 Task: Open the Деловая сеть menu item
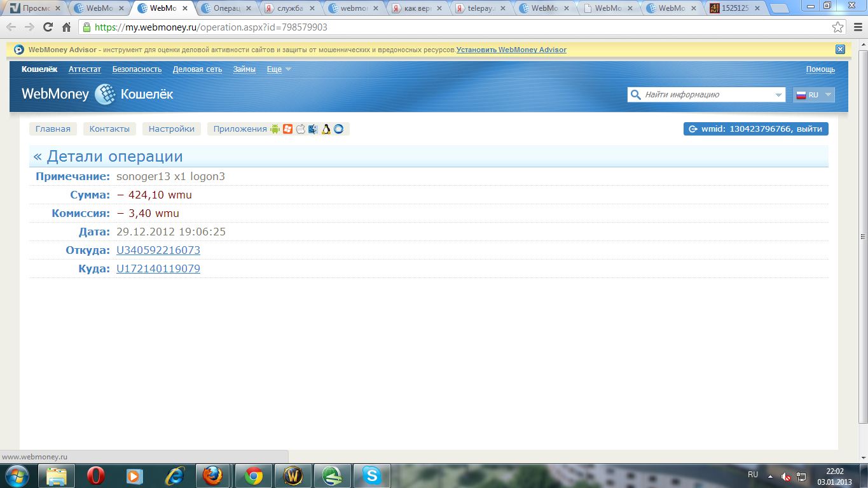[197, 69]
